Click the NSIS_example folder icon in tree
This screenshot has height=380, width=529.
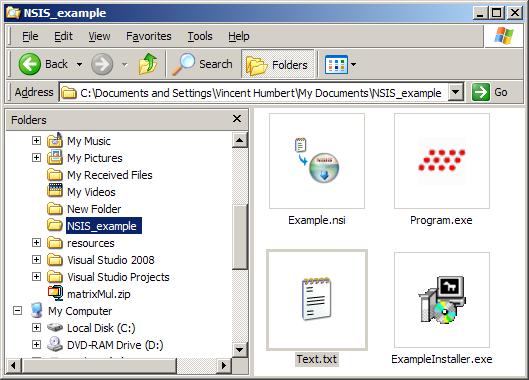(x=55, y=224)
